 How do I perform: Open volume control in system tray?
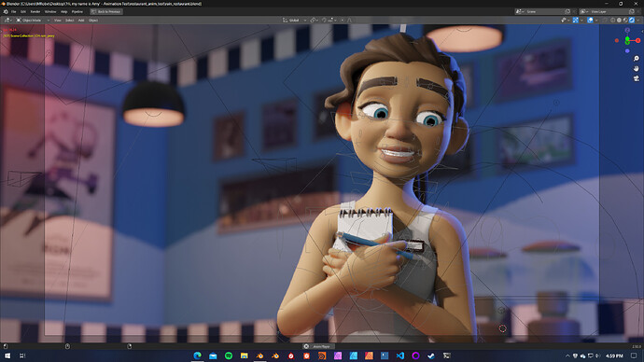pyautogui.click(x=598, y=355)
